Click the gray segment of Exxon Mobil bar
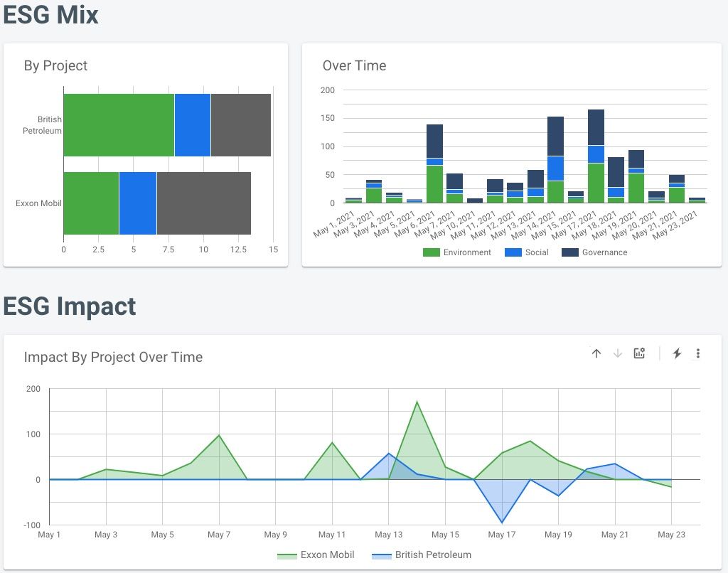This screenshot has height=573, width=728. tap(203, 203)
